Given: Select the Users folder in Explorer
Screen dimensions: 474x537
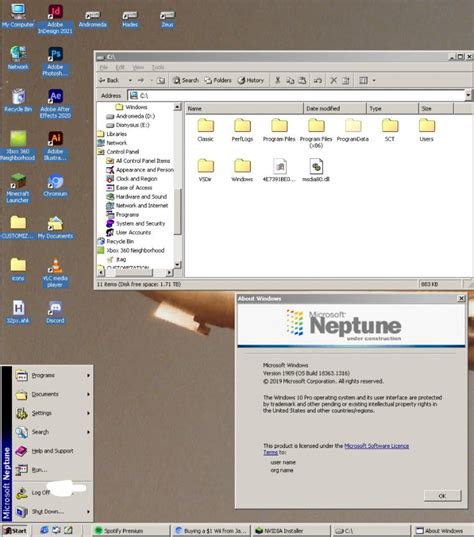Looking at the screenshot, I should [427, 130].
